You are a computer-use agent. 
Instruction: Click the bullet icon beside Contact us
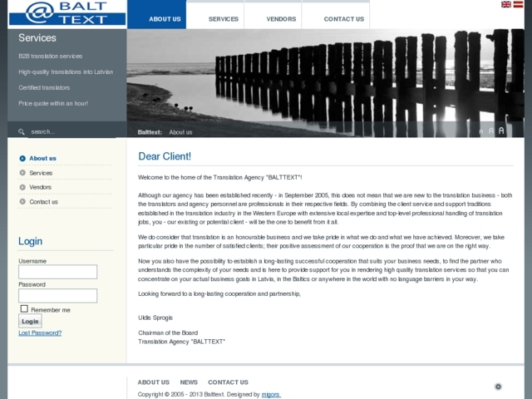22,201
